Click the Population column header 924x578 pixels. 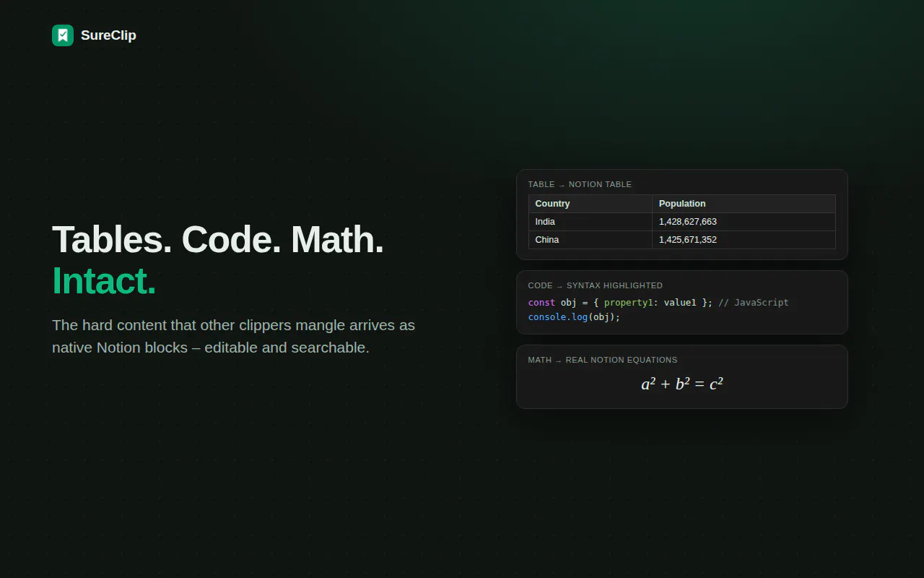point(744,204)
